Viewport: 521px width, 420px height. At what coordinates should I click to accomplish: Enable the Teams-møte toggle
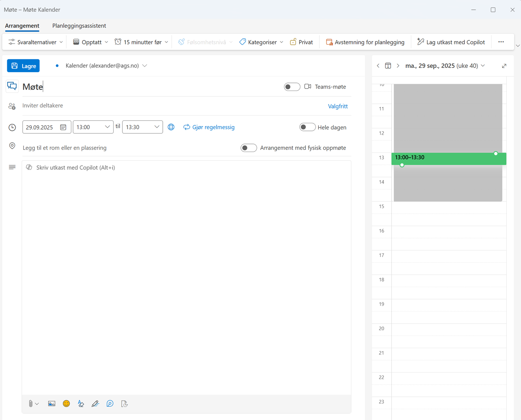(292, 87)
